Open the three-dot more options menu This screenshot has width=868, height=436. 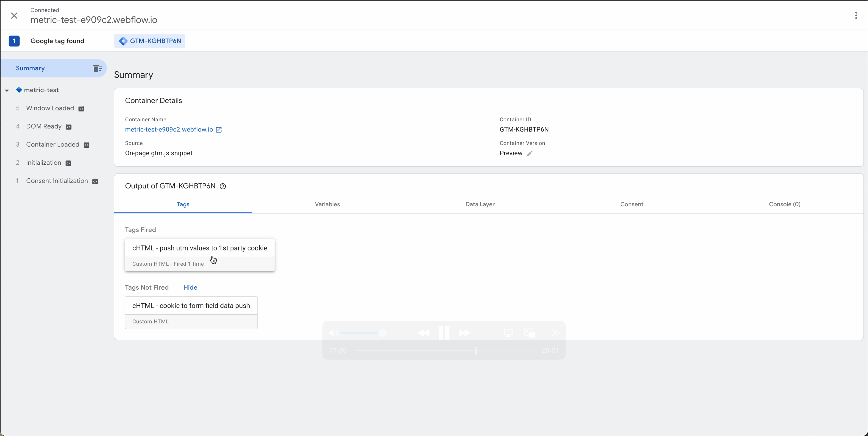pyautogui.click(x=856, y=15)
